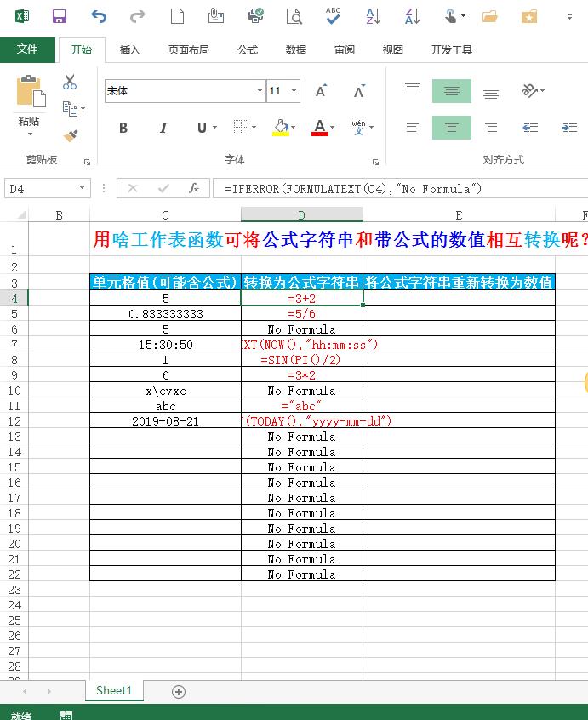Toggle center horizontal alignment
Image resolution: width=588 pixels, height=720 pixels.
(452, 127)
